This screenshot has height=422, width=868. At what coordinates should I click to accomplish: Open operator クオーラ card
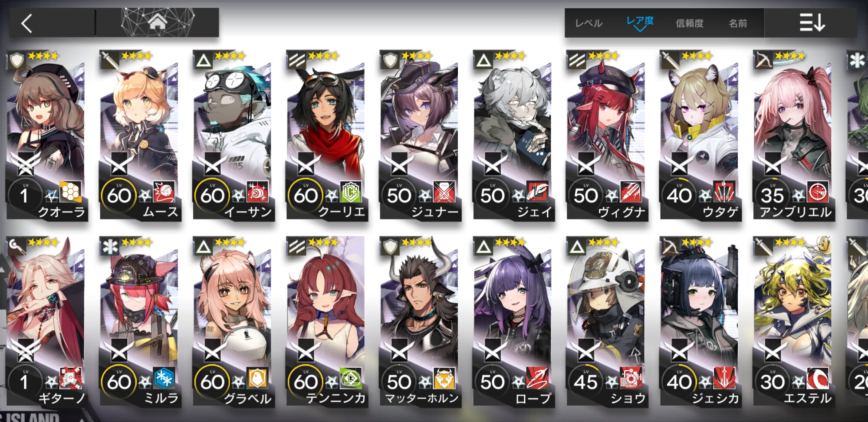click(x=46, y=136)
